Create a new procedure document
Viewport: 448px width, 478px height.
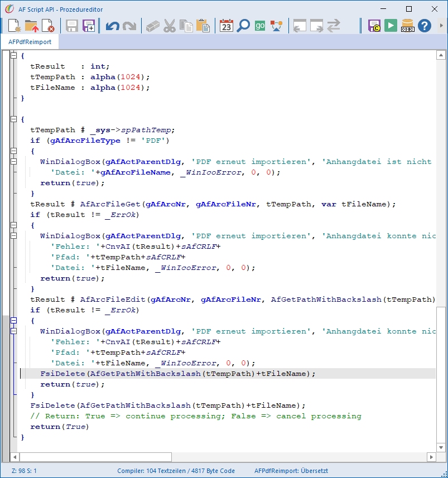(x=14, y=26)
